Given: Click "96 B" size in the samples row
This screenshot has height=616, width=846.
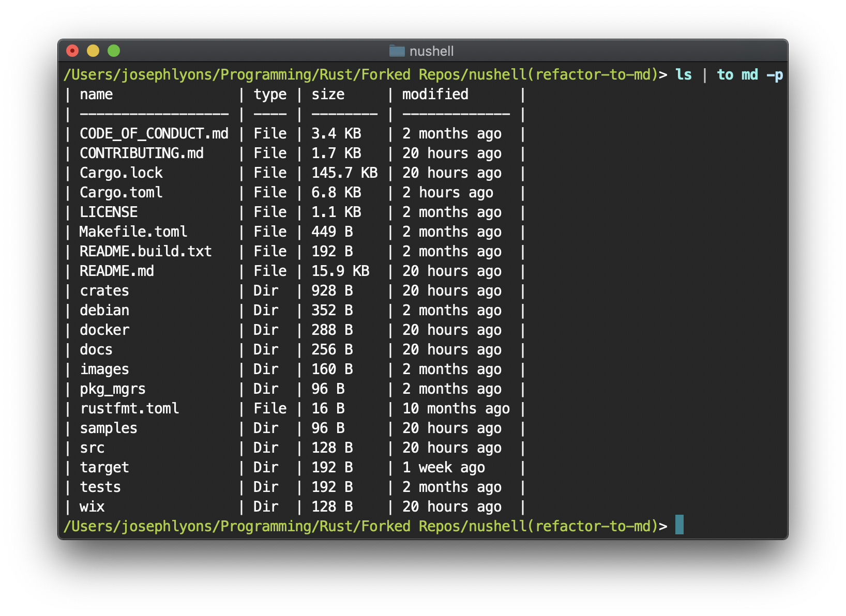Looking at the screenshot, I should coord(328,428).
